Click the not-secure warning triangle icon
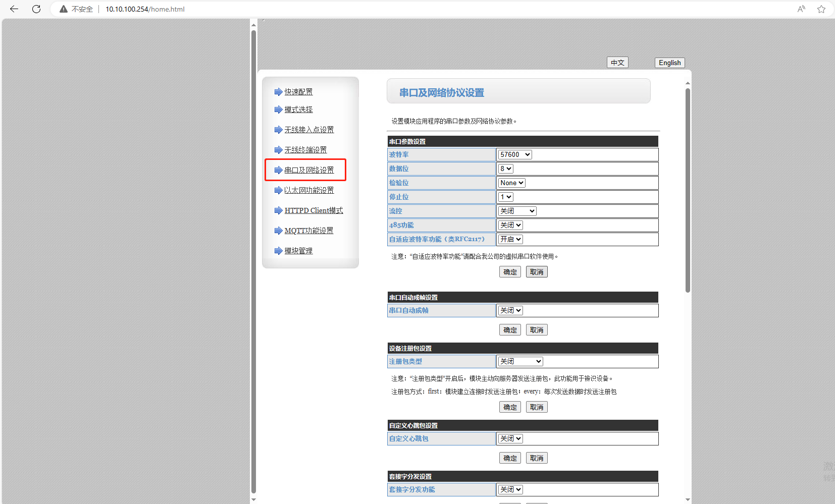The height and width of the screenshot is (504, 835). click(64, 9)
